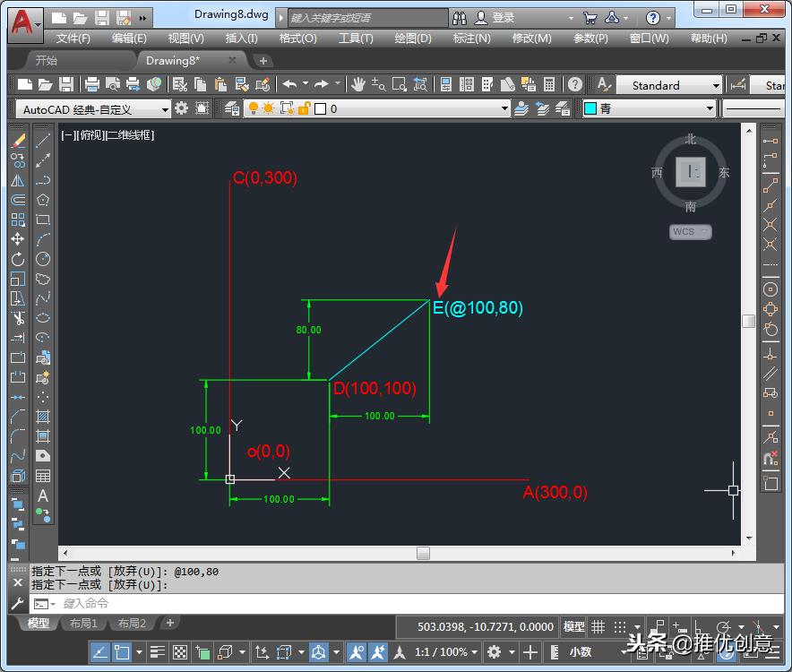Open the Standard style dropdown
792x672 pixels.
click(x=717, y=85)
